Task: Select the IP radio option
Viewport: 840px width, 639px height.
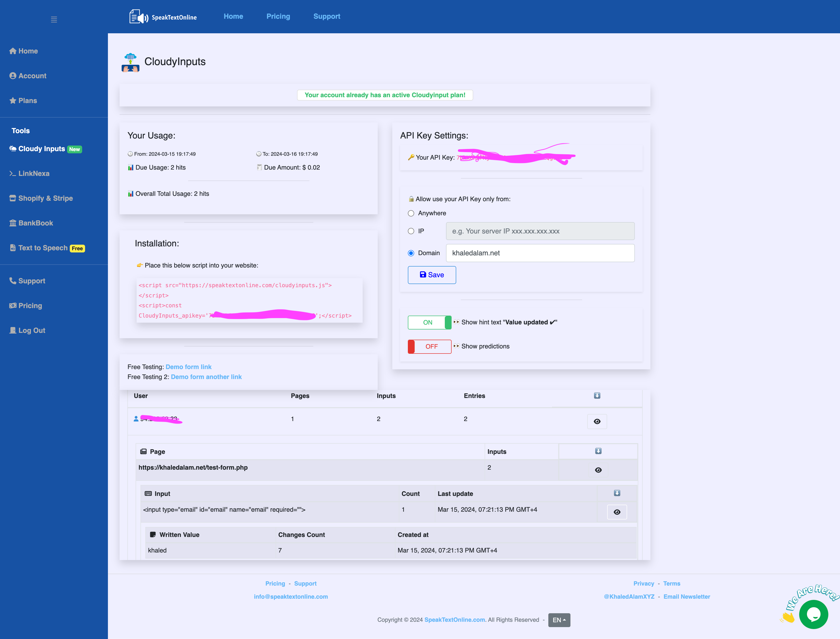Action: point(411,231)
